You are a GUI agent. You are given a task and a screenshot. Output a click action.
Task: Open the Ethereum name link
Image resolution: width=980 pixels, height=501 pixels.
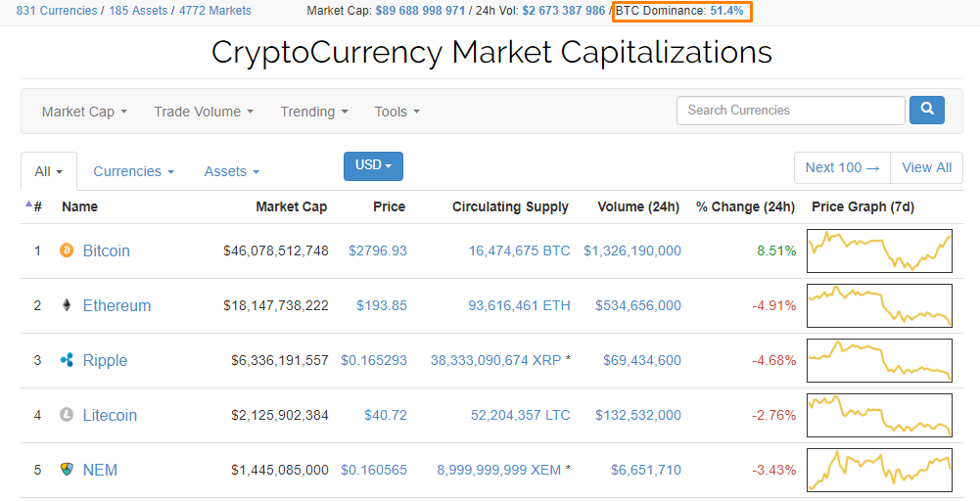click(117, 305)
